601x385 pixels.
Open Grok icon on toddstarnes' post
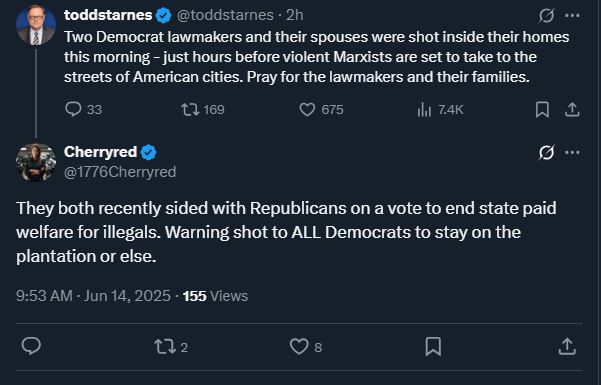pos(546,16)
